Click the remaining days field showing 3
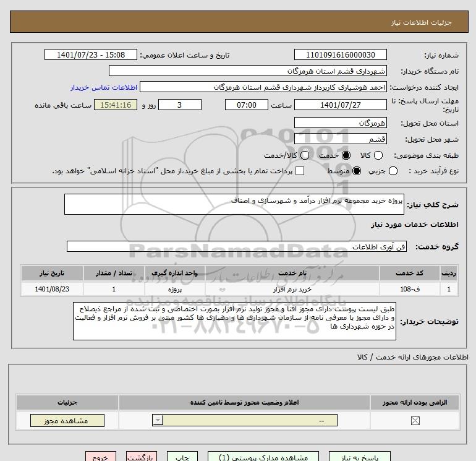Screen dimensions: 476x461 pyautogui.click(x=180, y=105)
